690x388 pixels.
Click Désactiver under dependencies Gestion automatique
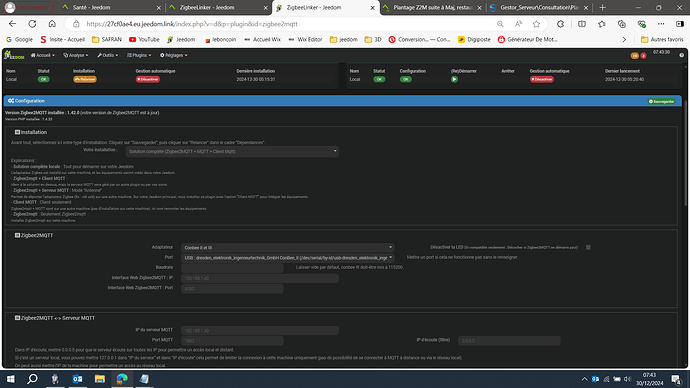(148, 79)
